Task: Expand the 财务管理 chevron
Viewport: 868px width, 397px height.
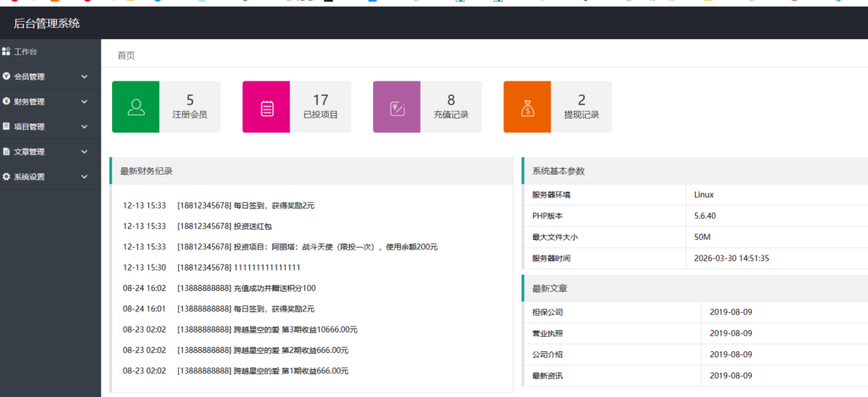Action: pos(84,101)
